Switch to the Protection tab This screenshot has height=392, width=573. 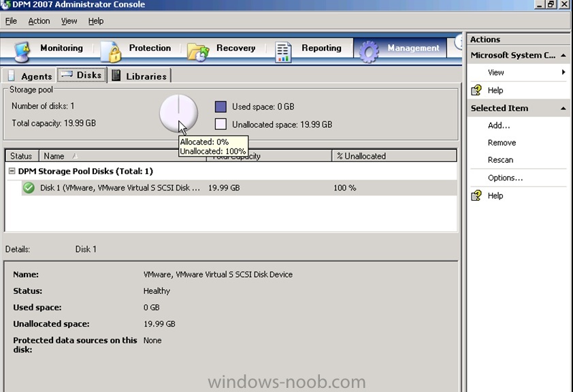pos(150,48)
